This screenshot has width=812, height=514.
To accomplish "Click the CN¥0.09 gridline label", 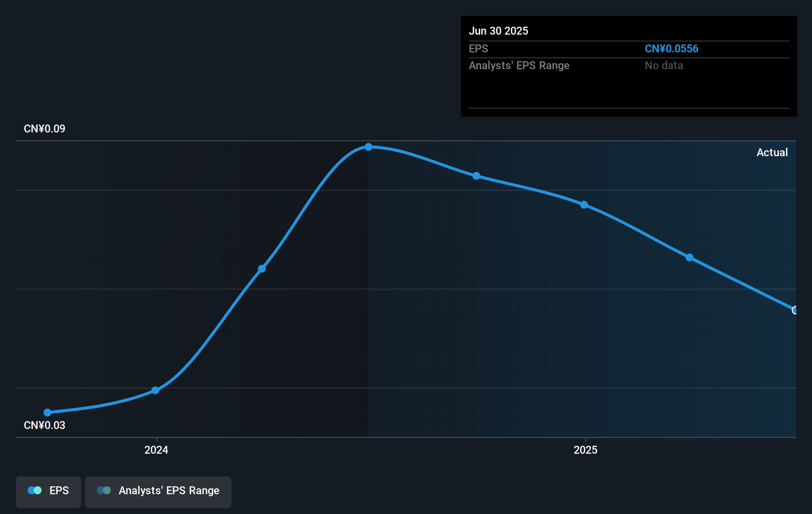I will pos(44,128).
